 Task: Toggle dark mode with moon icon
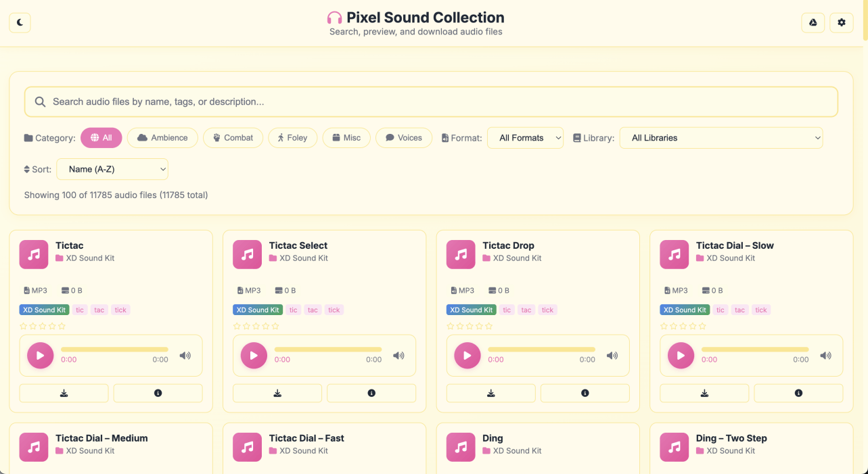pos(20,22)
